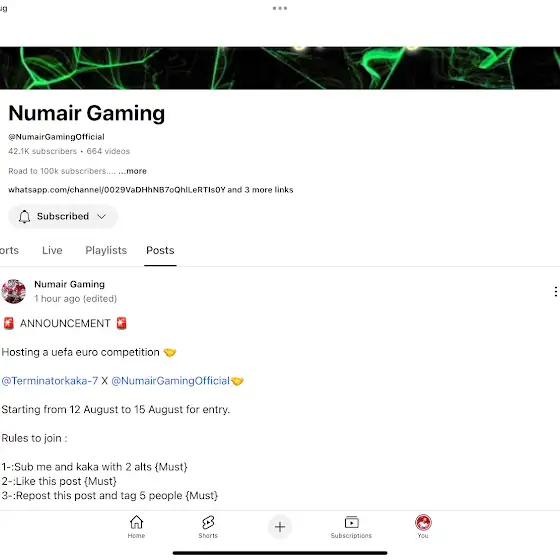The image size is (560, 560).
Task: Open post options three-dot menu
Action: pos(556,291)
